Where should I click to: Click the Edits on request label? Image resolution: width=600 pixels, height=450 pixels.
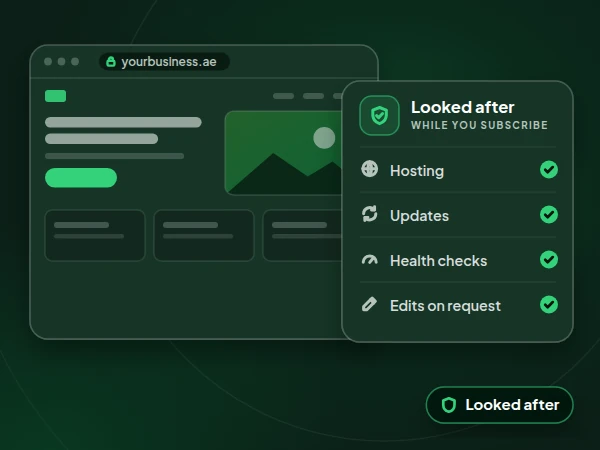(x=445, y=306)
